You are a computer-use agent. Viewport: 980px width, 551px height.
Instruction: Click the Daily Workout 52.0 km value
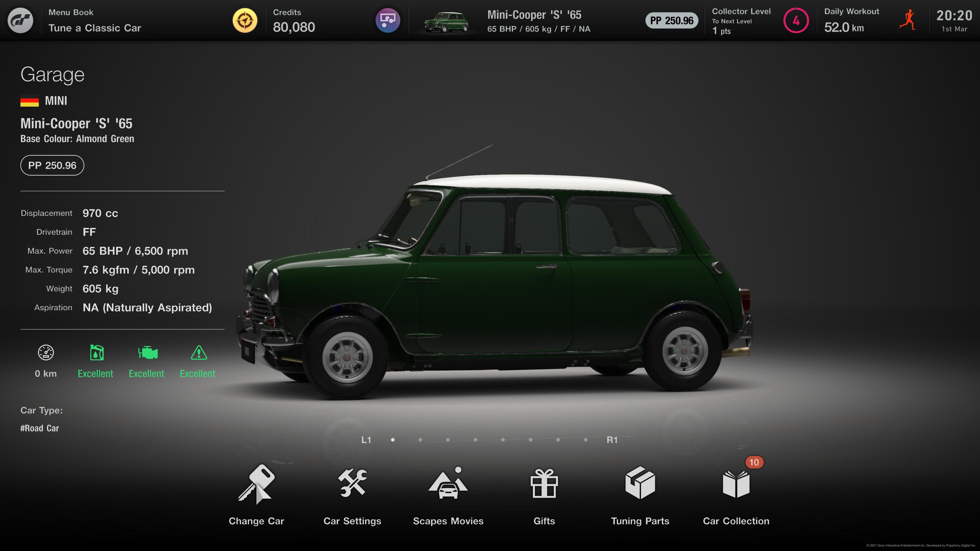(x=844, y=27)
